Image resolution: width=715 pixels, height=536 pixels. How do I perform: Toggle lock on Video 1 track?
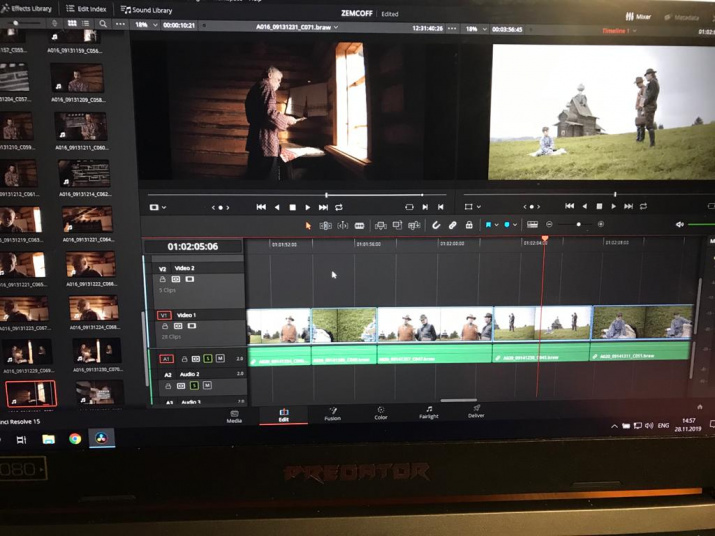coord(165,326)
